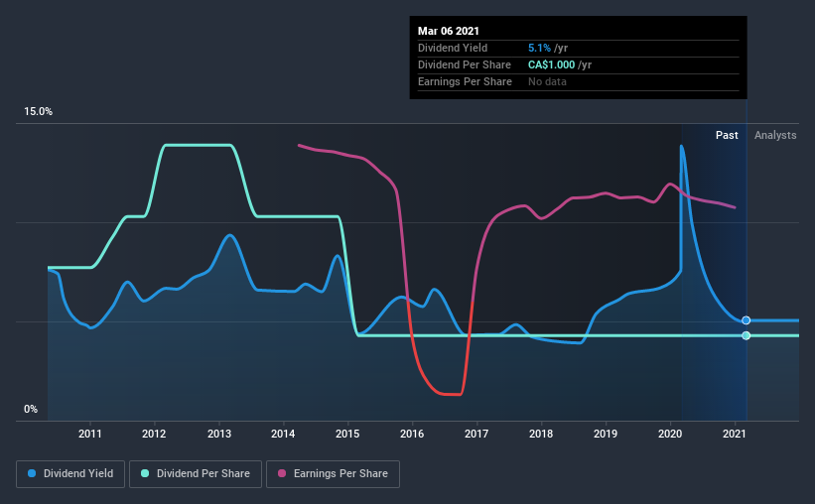The height and width of the screenshot is (504, 815).
Task: Click the 2015 x-axis label
Action: 347,434
